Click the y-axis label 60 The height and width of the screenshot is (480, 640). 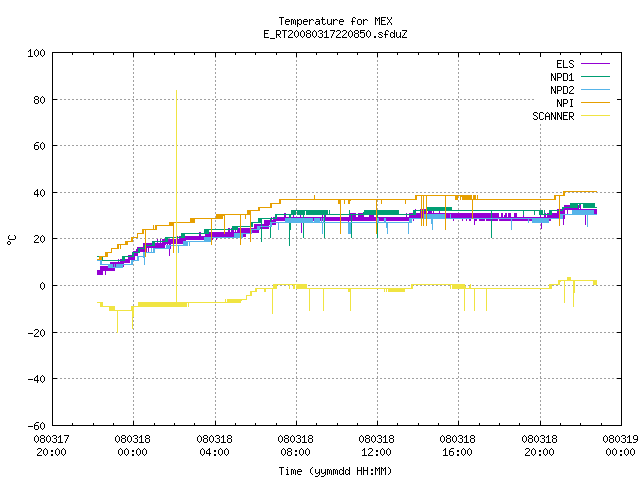pos(40,146)
